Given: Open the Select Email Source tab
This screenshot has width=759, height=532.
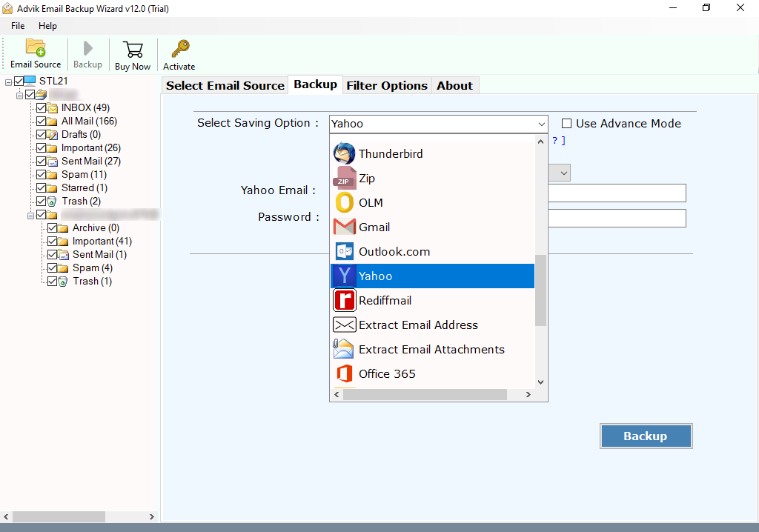Looking at the screenshot, I should 225,85.
